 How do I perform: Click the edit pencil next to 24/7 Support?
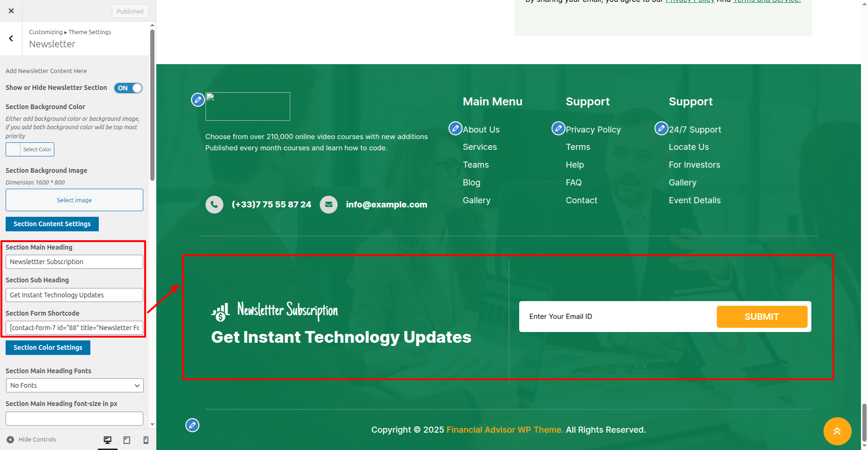(x=661, y=128)
